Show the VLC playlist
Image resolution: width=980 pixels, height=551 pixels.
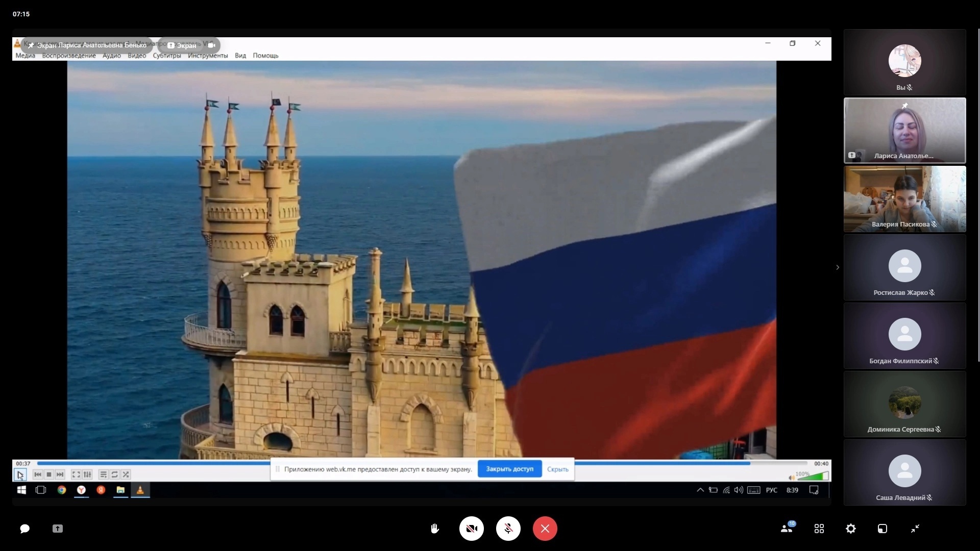104,474
